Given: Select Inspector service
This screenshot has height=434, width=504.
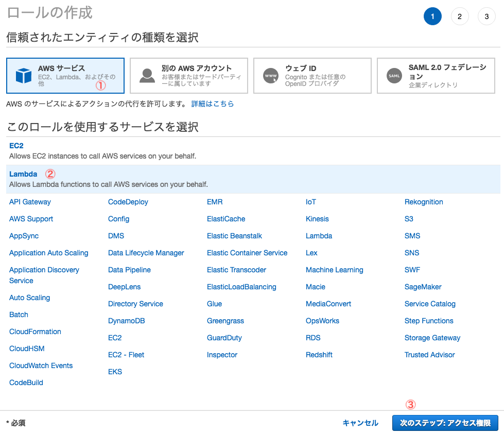Looking at the screenshot, I should pos(222,355).
